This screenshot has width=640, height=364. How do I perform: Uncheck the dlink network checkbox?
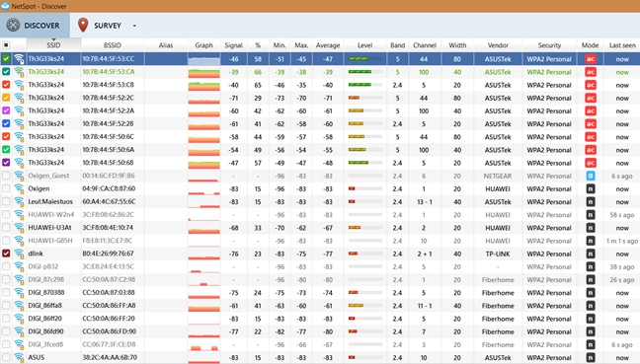[x=6, y=254]
